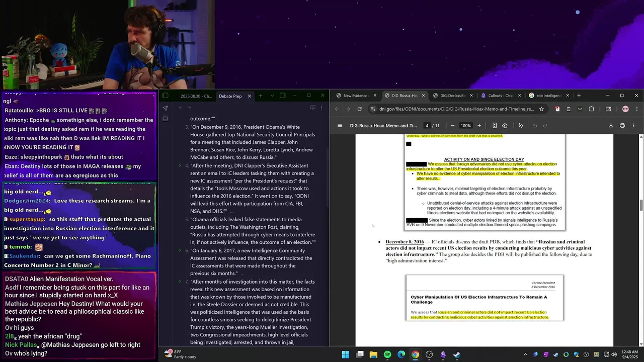Open the Windows Start menu

point(346,354)
